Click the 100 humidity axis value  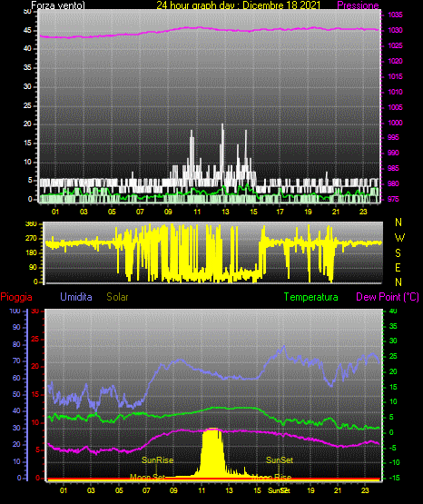(15, 311)
